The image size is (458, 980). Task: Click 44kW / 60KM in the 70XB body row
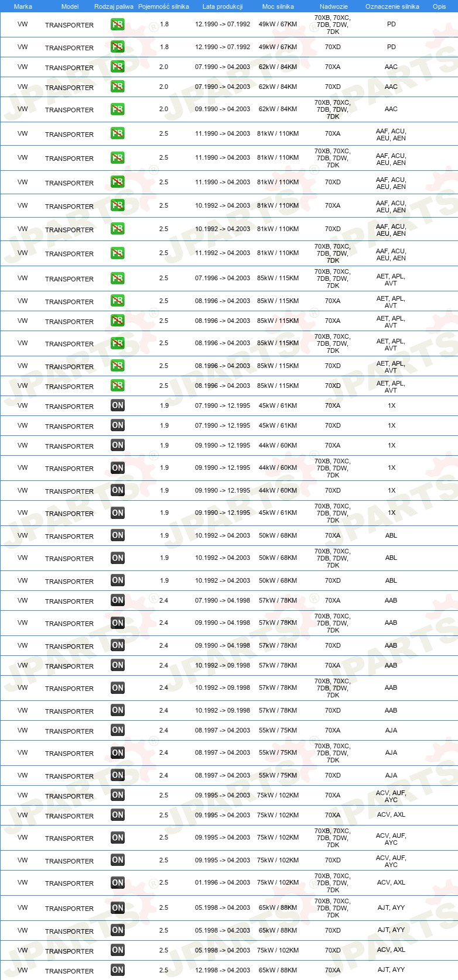(278, 467)
